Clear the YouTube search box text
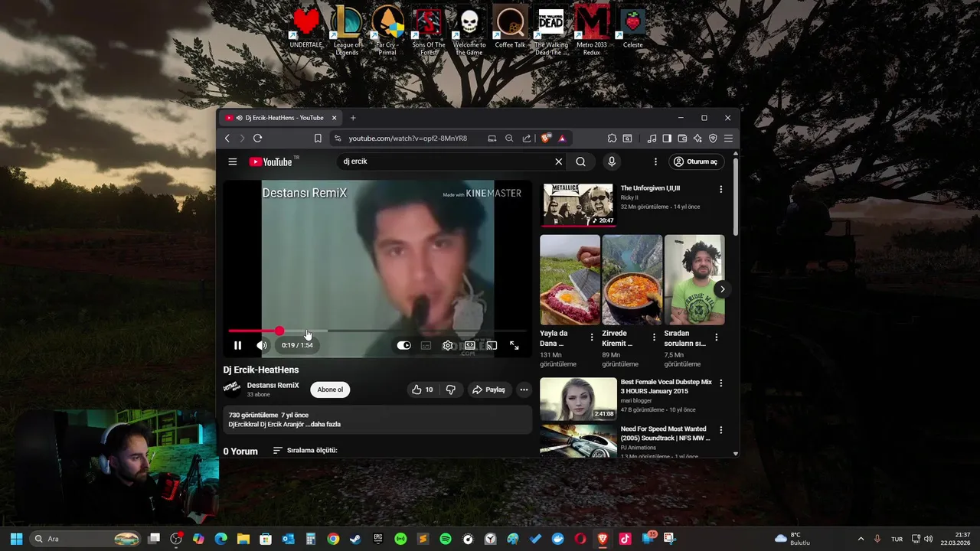 [558, 161]
